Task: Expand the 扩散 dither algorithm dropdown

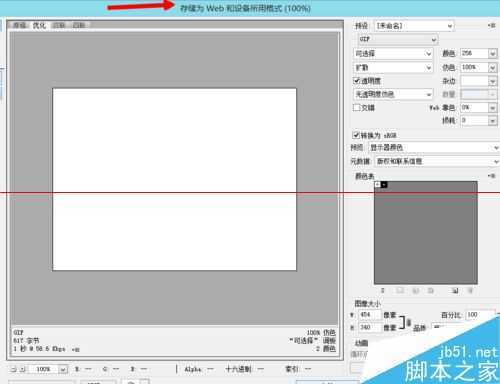Action: [x=393, y=68]
